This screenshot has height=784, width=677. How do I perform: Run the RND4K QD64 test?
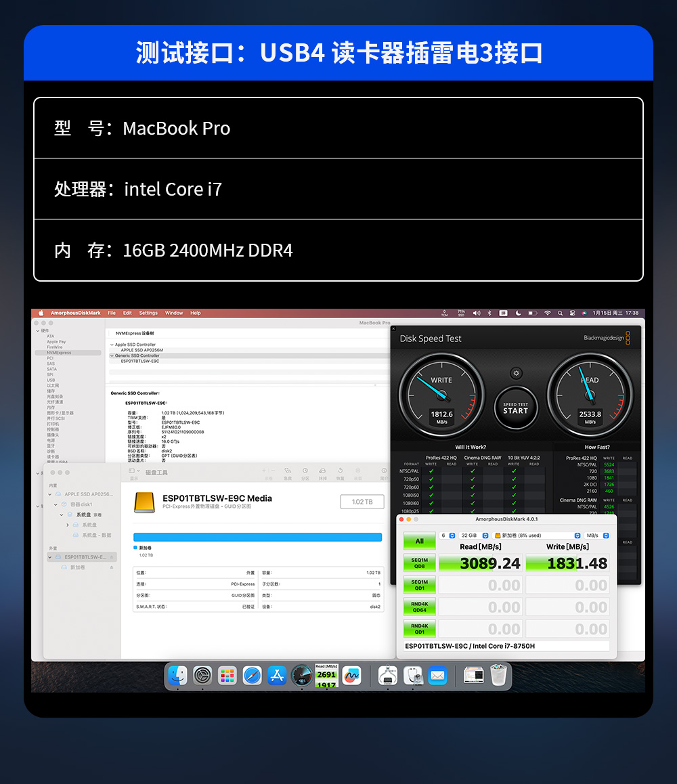(420, 607)
